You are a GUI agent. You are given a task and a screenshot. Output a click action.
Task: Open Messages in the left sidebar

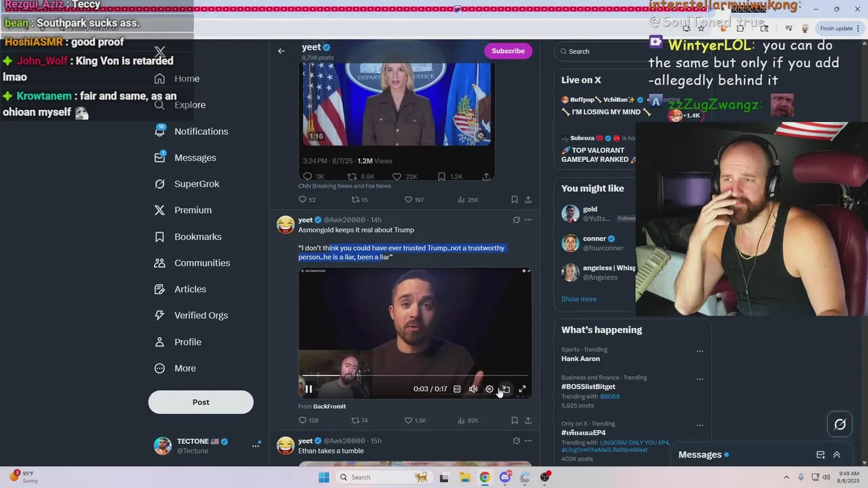[x=185, y=157]
